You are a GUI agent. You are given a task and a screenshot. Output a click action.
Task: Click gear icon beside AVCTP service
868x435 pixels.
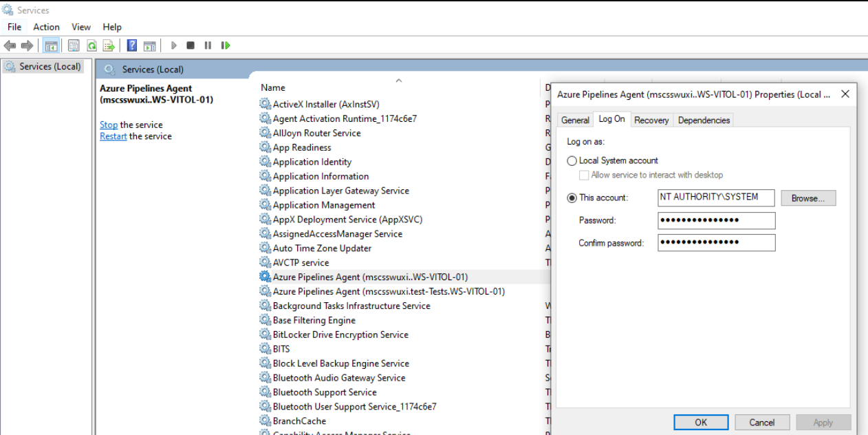coord(265,262)
